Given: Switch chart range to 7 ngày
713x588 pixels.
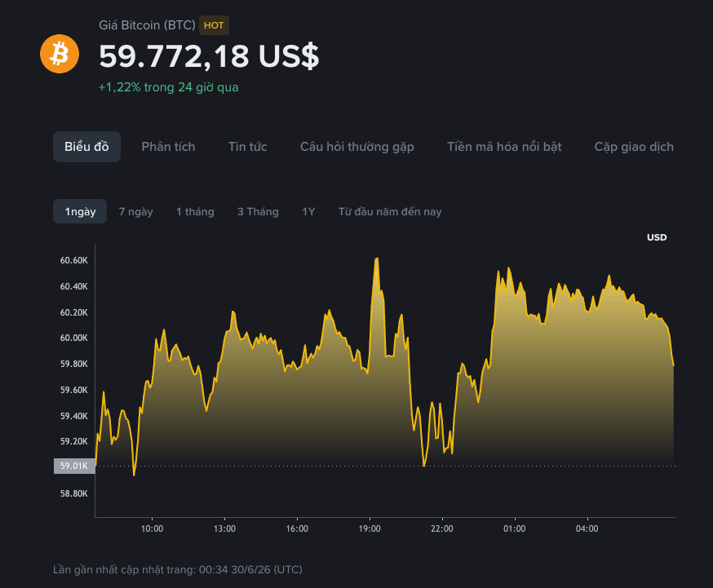Looking at the screenshot, I should (x=135, y=212).
